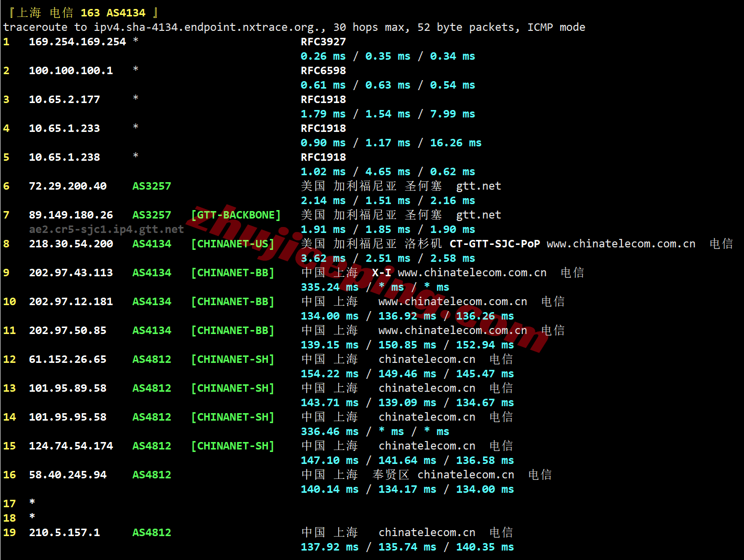Select IP 218.30.54.200
The width and height of the screenshot is (744, 560).
click(x=71, y=244)
